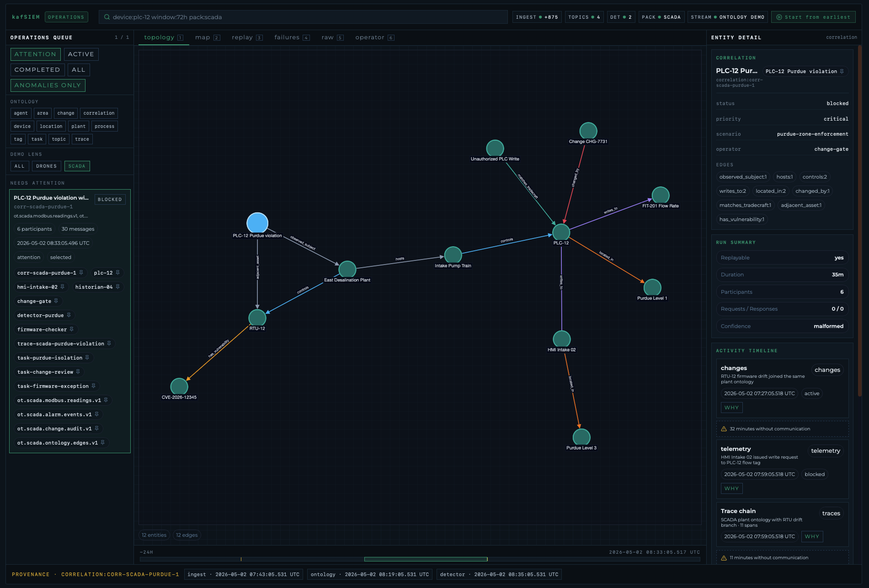
Task: Pin the corr-scada-purdue-1 participant chip
Action: [81, 273]
